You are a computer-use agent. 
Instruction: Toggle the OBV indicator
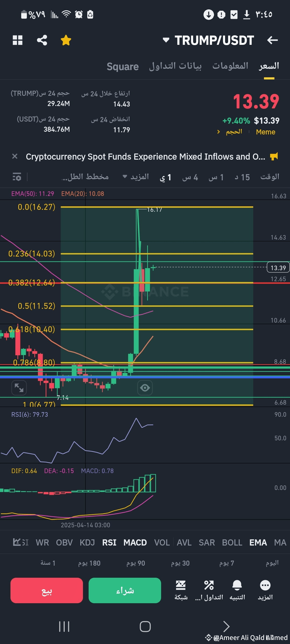click(x=64, y=543)
